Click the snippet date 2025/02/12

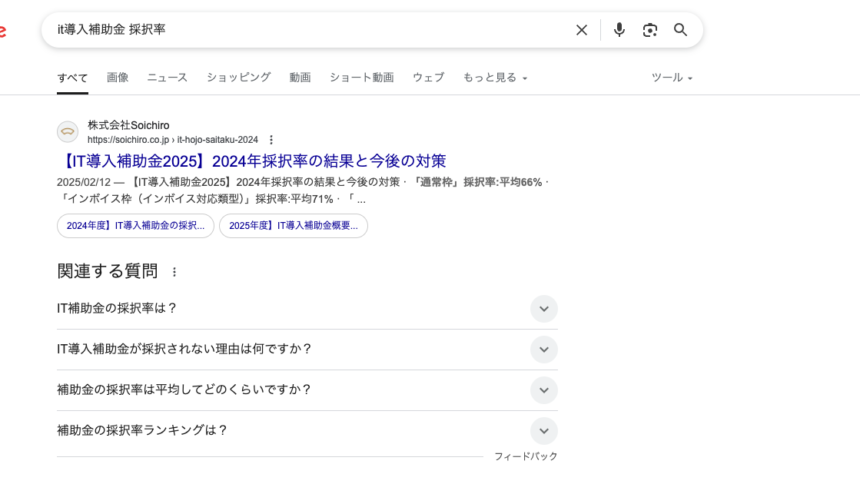(84, 182)
